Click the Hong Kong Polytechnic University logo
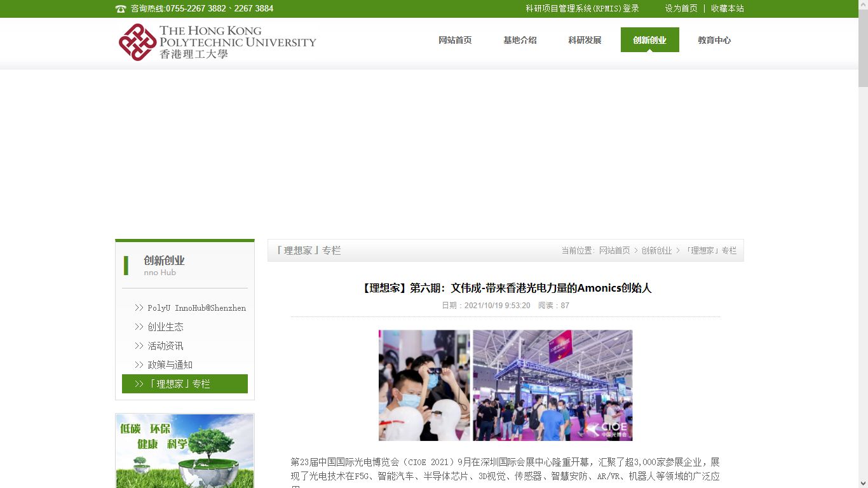Image resolution: width=868 pixels, height=488 pixels. pyautogui.click(x=217, y=42)
